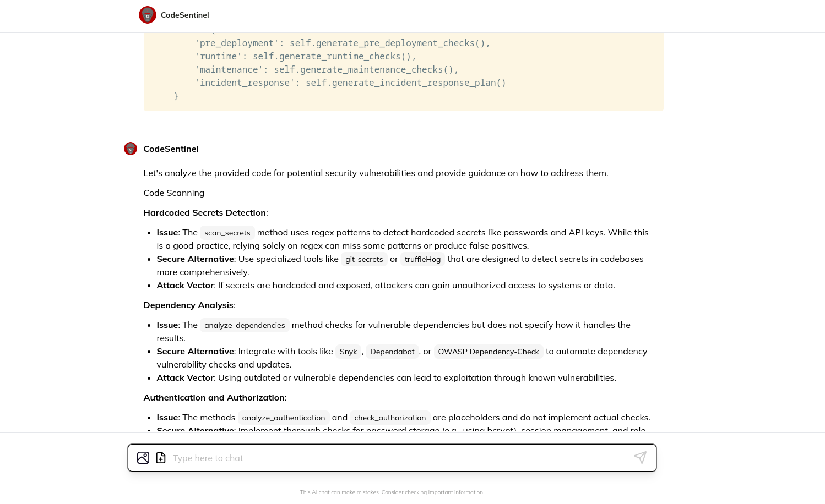This screenshot has height=504, width=825.
Task: Click the 'Let's analyze the provided code' sentence
Action: (x=376, y=173)
